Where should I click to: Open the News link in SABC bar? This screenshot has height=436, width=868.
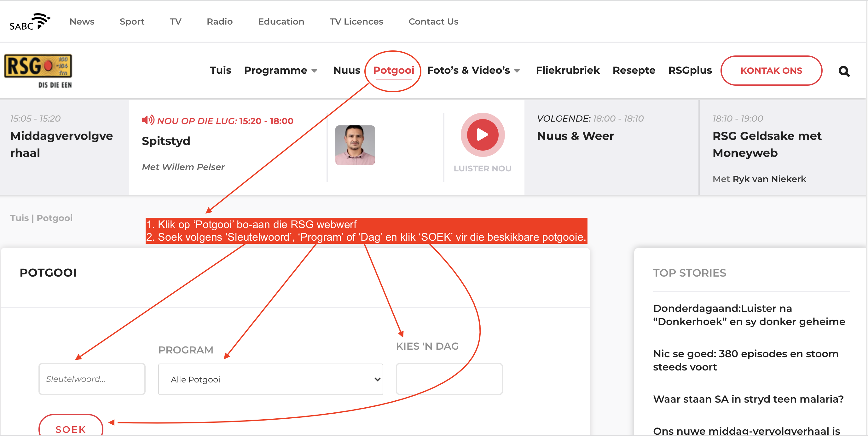point(82,21)
